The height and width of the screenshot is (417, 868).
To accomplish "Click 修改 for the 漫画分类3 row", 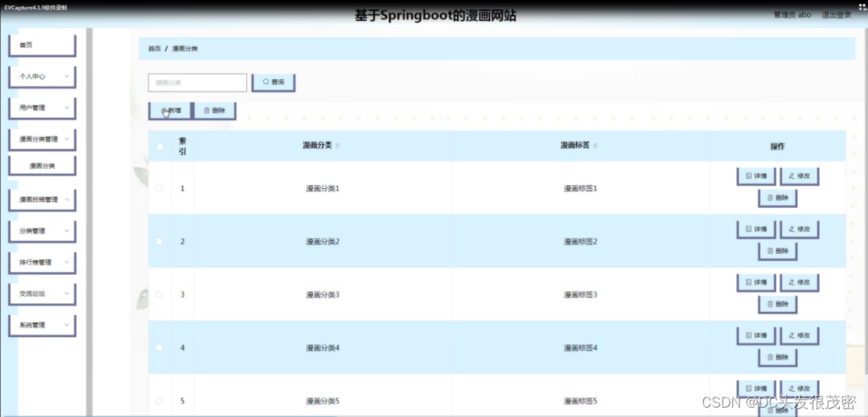I will click(x=799, y=283).
